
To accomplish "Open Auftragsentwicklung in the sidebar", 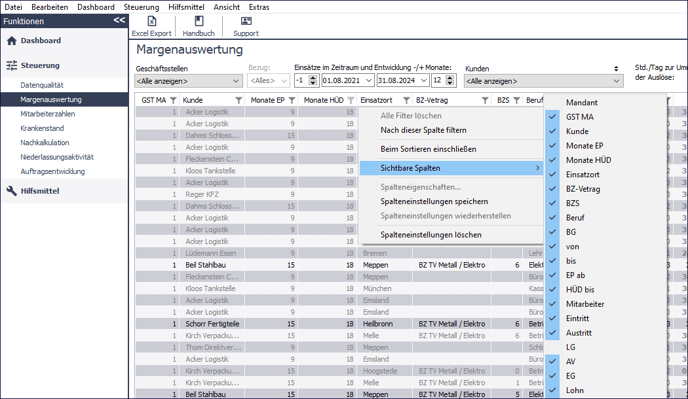I will tap(53, 172).
